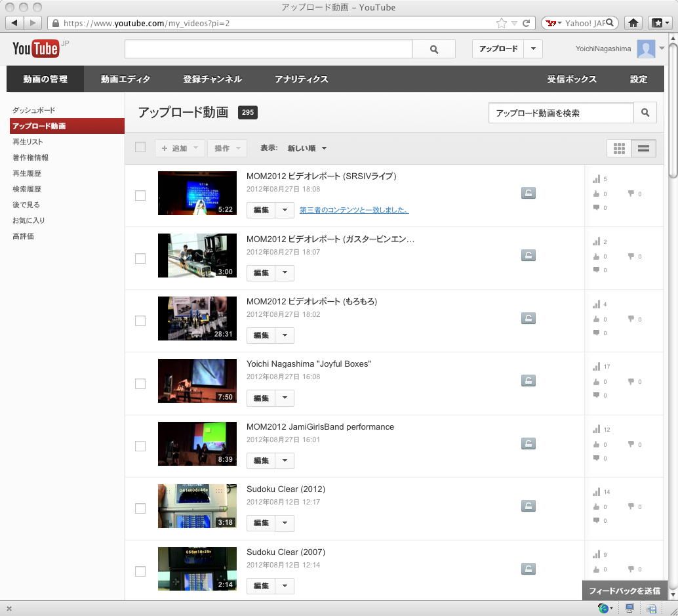Click 編集 button for ガスタービン video
This screenshot has height=616, width=678.
(x=261, y=273)
